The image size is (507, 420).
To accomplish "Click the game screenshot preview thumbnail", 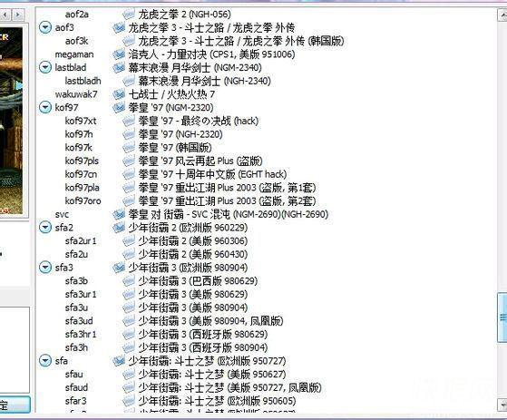I will pyautogui.click(x=11, y=121).
